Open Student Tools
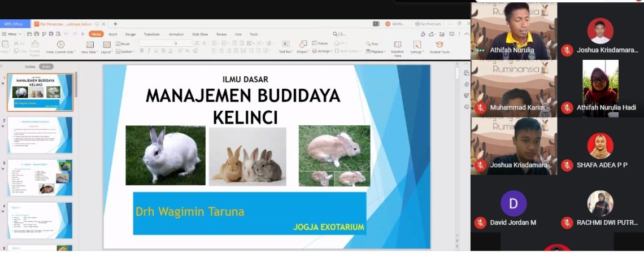 440,47
